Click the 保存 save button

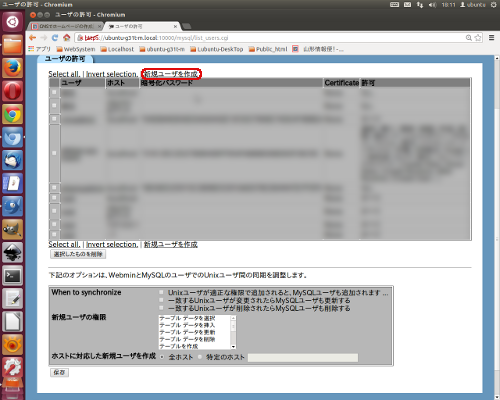point(59,372)
